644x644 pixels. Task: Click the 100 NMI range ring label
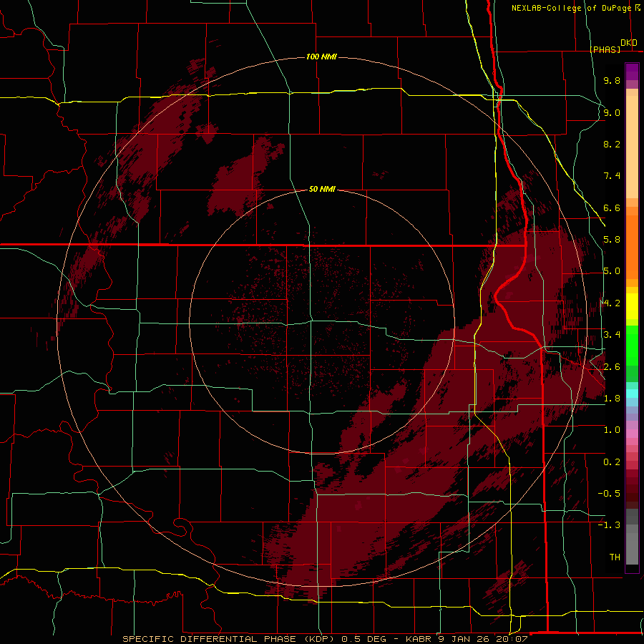click(x=321, y=57)
